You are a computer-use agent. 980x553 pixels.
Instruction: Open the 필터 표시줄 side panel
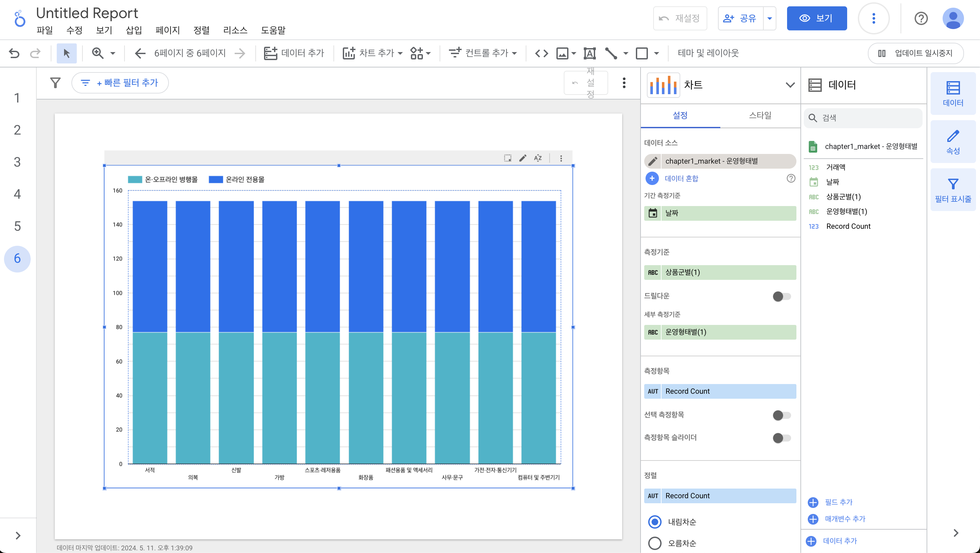pos(953,190)
